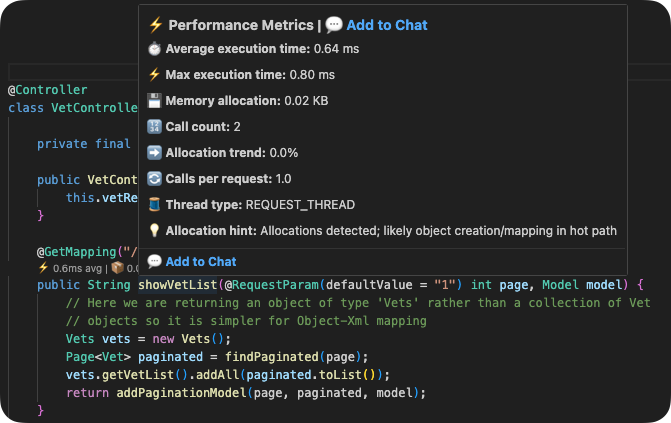Click the @RequestParam annotation in method signature
Image resolution: width=671 pixels, height=423 pixels.
(272, 285)
